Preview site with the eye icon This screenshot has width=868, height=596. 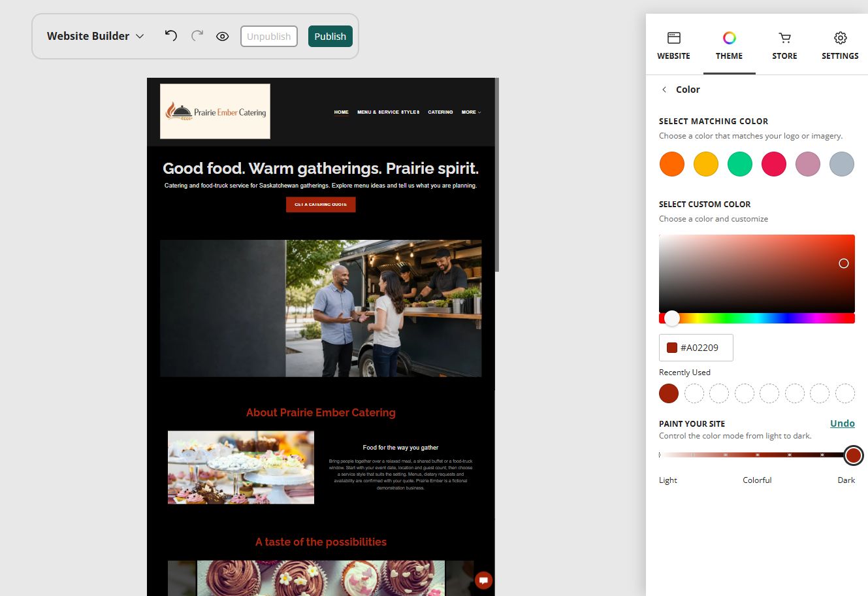(x=222, y=37)
